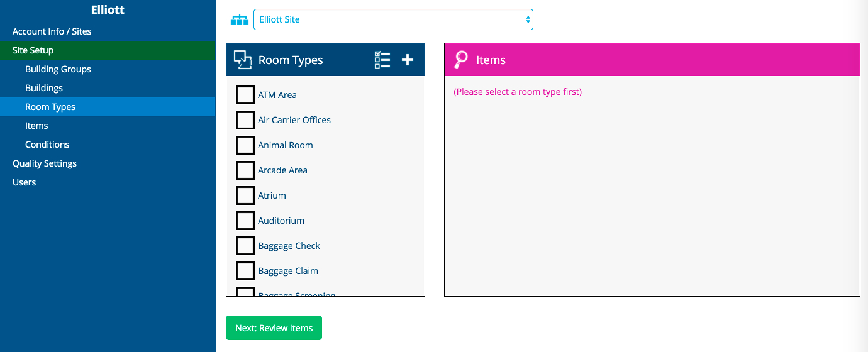The height and width of the screenshot is (352, 868).
Task: Open the Buildings sidebar item
Action: 44,88
